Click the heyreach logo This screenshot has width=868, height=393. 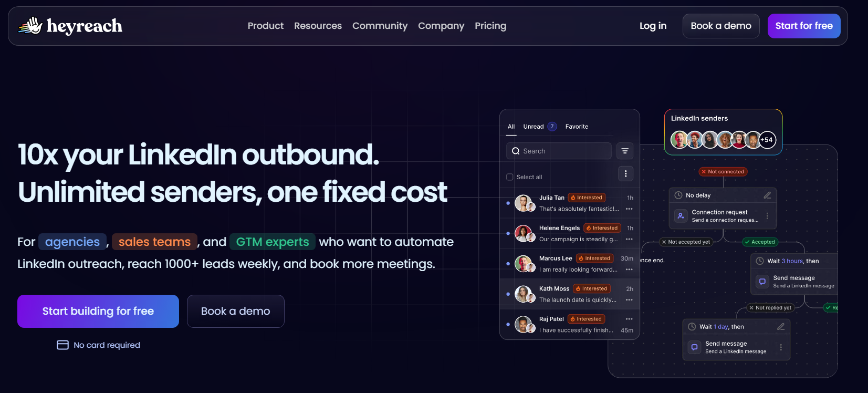(x=70, y=26)
